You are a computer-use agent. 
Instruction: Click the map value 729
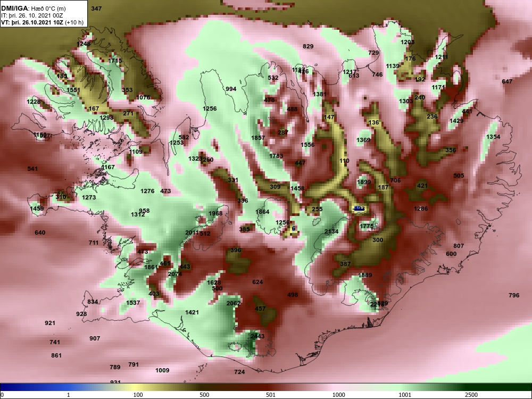373,53
